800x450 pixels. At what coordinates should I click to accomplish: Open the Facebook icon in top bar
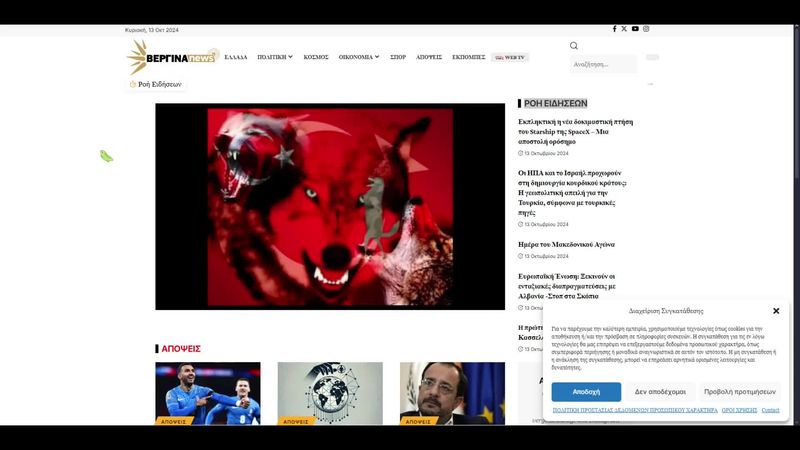pyautogui.click(x=614, y=29)
